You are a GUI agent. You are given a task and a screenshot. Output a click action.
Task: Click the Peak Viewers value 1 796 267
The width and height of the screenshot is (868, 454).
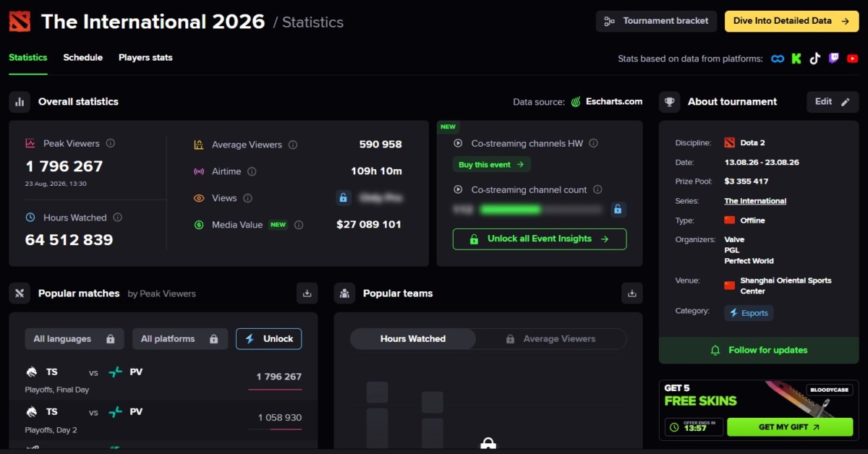(x=64, y=166)
